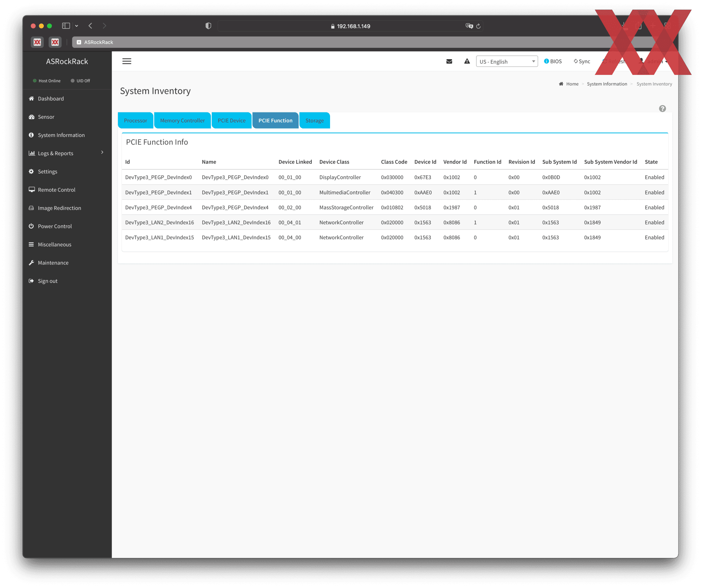
Task: Click MultimediaController device class cell
Action: [345, 192]
